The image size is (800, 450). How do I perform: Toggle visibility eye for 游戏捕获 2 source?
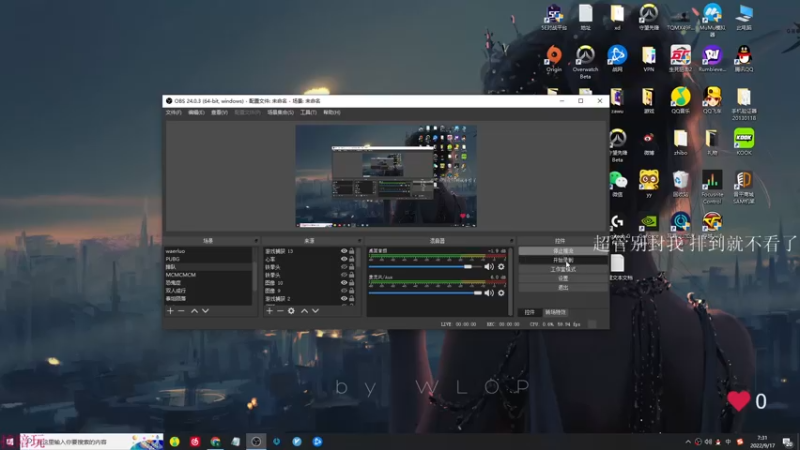click(x=344, y=298)
